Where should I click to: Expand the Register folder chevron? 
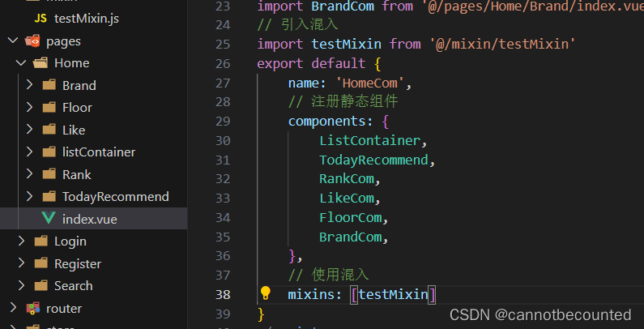(x=21, y=263)
